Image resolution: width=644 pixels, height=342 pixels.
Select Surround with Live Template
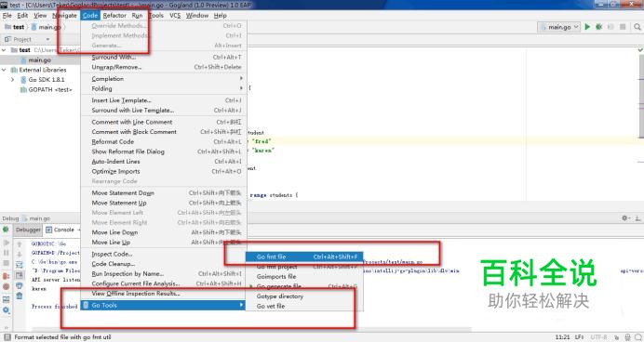(164, 111)
